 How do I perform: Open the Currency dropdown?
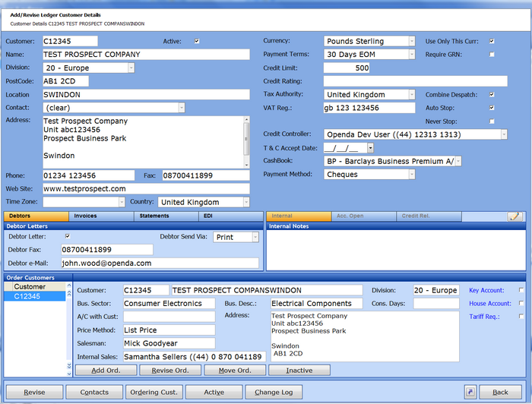coord(412,41)
